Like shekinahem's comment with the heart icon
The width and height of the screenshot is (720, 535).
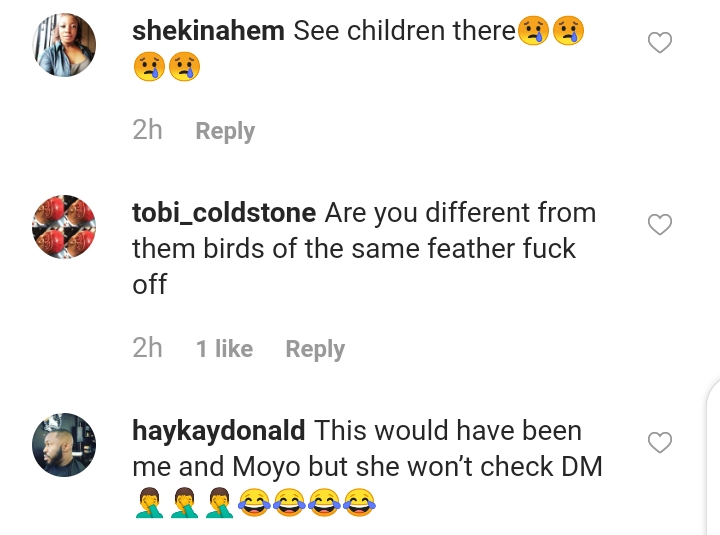coord(659,43)
